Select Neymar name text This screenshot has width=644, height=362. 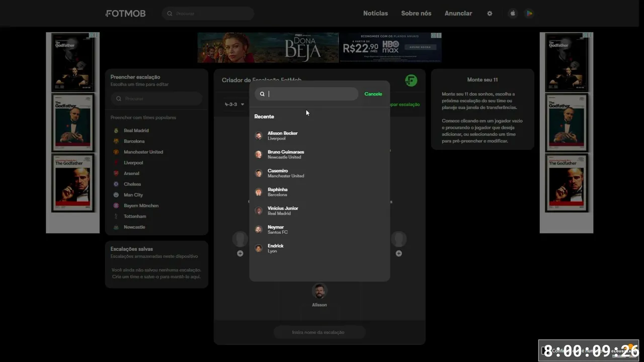point(276,227)
